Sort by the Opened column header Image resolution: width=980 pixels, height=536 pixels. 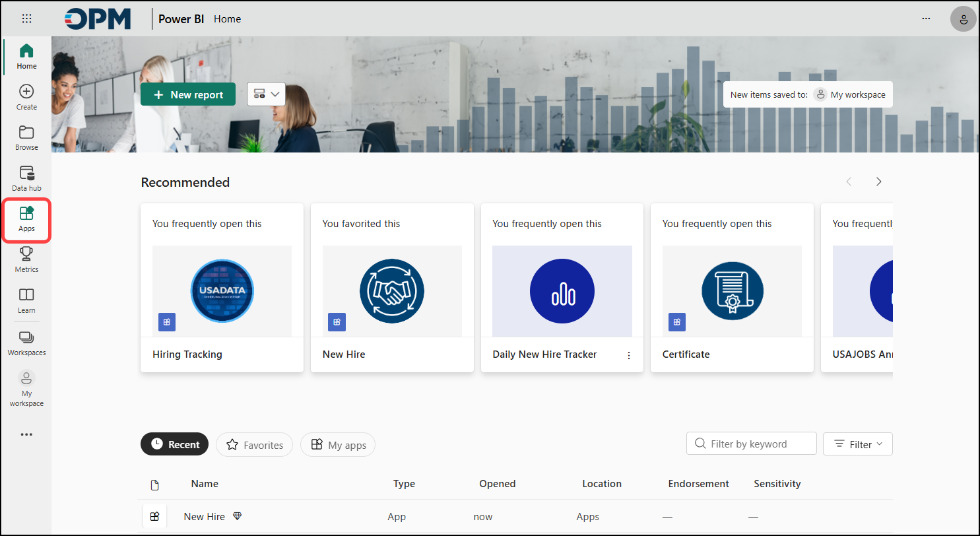click(498, 484)
